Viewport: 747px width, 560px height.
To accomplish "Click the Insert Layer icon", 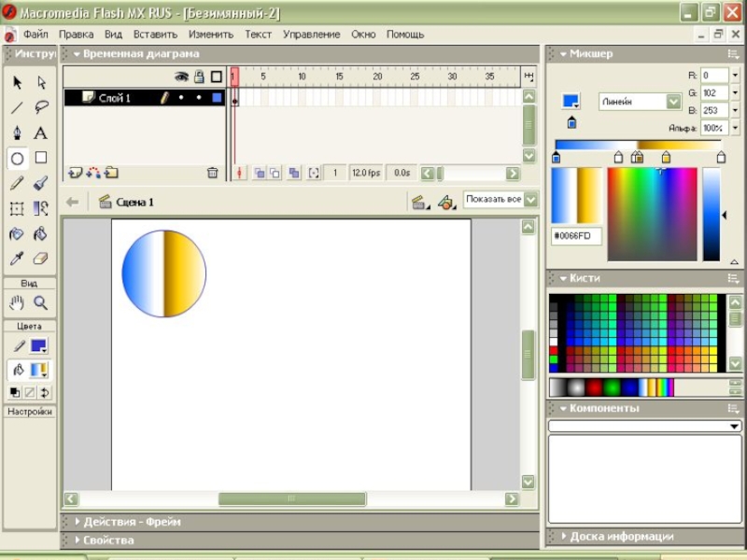I will click(x=75, y=173).
